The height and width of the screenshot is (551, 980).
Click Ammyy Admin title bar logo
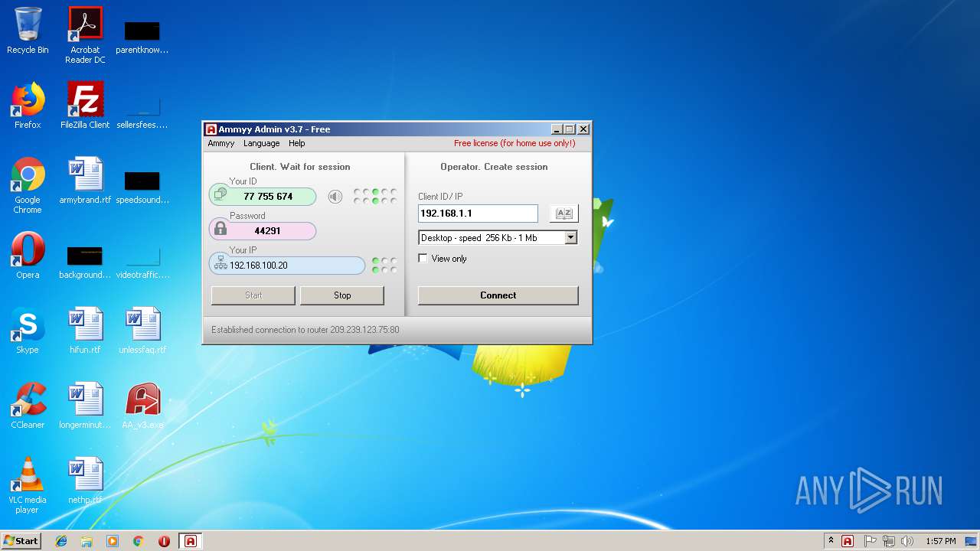click(211, 129)
